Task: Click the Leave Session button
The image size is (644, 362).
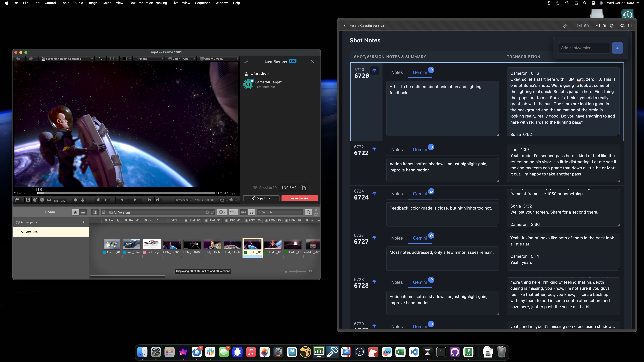Action: 299,198
